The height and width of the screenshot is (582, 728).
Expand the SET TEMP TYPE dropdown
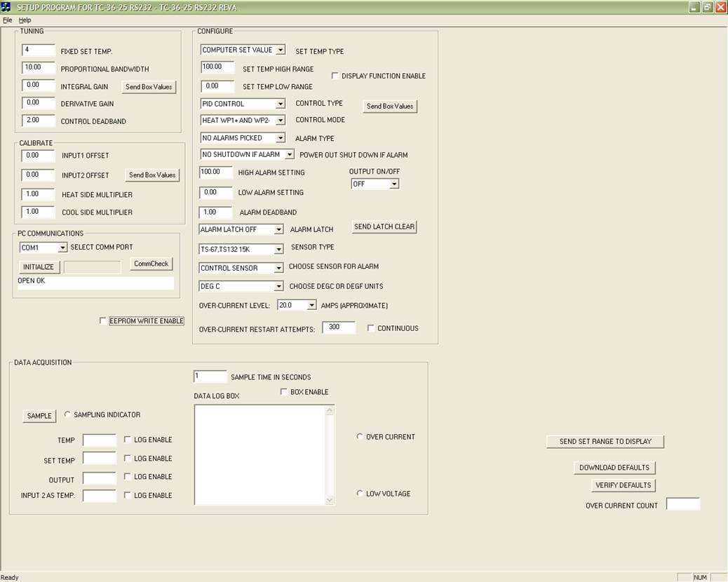coord(279,49)
